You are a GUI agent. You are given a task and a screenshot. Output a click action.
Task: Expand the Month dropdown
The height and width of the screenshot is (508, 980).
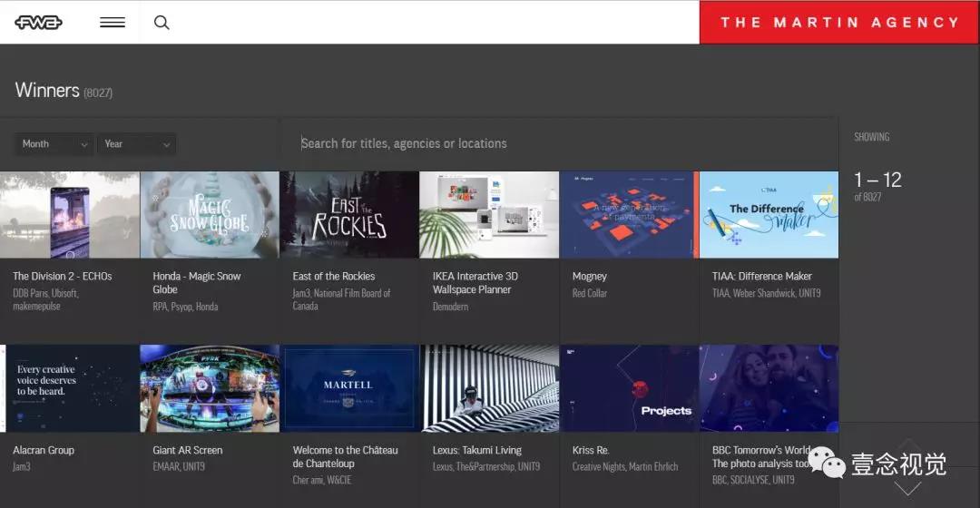pyautogui.click(x=54, y=143)
